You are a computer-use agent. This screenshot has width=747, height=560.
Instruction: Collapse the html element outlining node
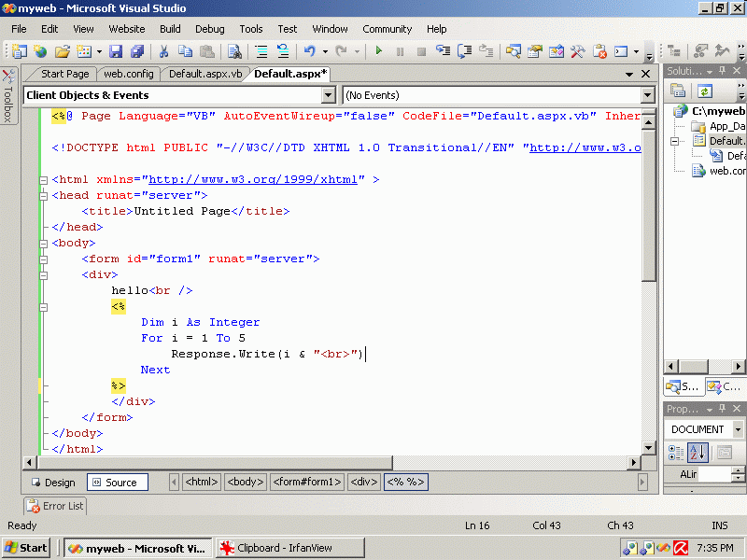click(43, 180)
